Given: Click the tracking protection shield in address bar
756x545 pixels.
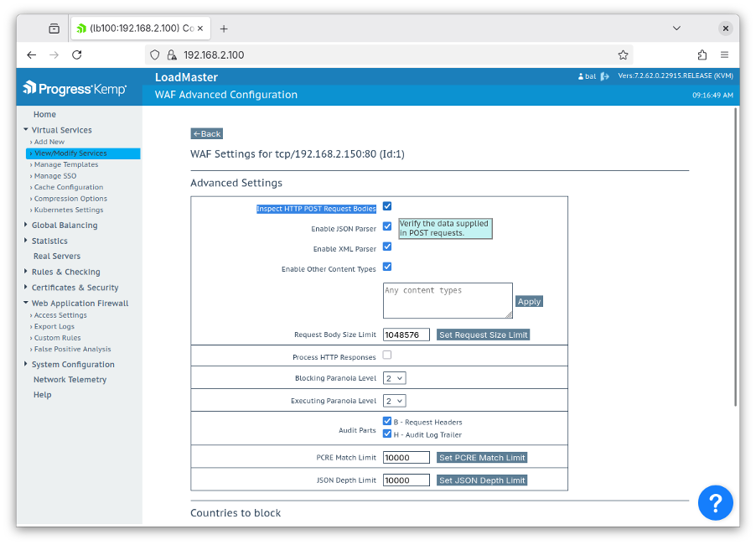Looking at the screenshot, I should pyautogui.click(x=153, y=54).
